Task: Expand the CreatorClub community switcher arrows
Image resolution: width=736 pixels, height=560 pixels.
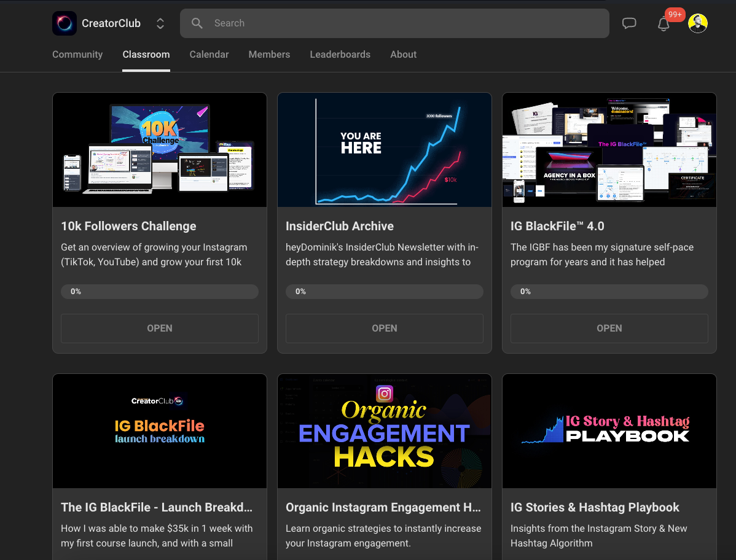Action: [160, 23]
